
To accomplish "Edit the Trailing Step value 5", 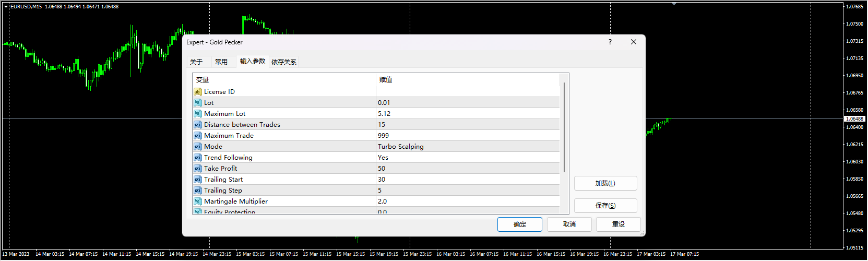I will 468,191.
